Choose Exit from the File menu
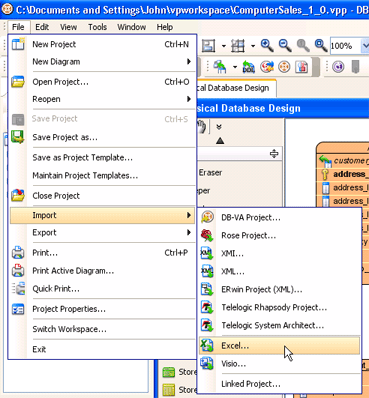369x398 pixels. pos(103,349)
